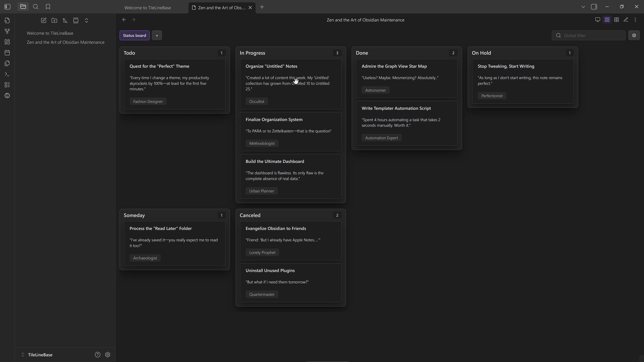Create a new note with the pencil icon
644x362 pixels.
click(43, 20)
